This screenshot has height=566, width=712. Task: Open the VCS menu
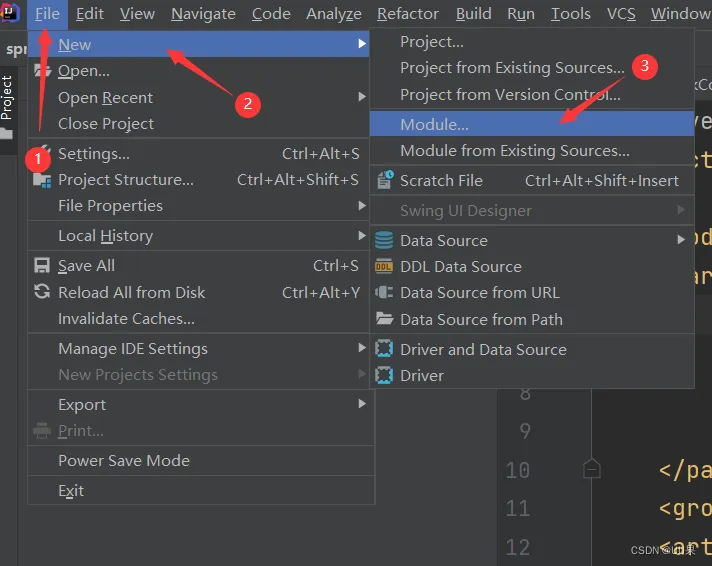(621, 14)
